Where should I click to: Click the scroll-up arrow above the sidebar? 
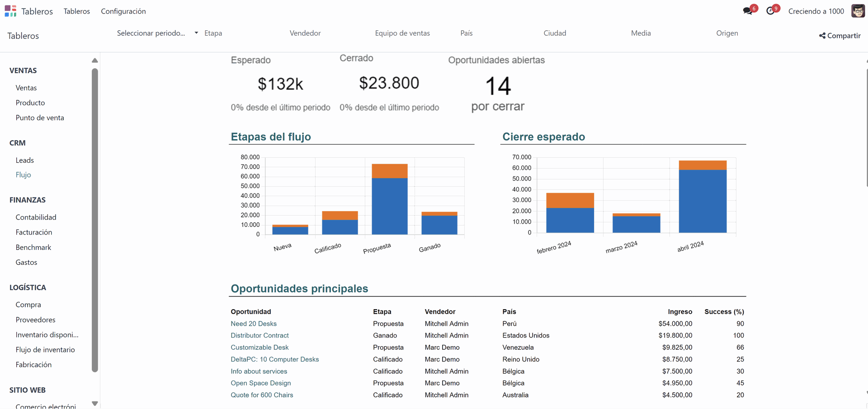94,60
